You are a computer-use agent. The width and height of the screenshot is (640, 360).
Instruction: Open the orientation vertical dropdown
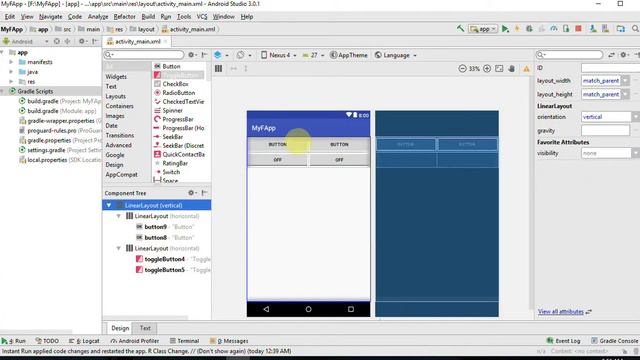pyautogui.click(x=636, y=117)
